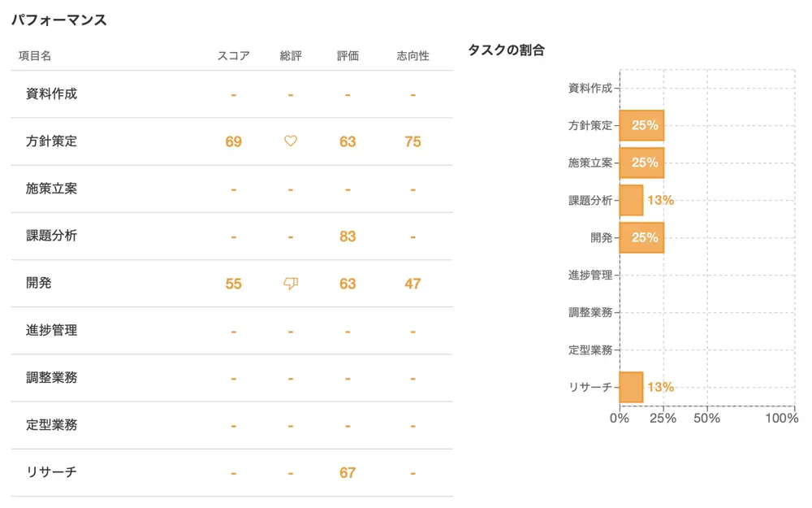Click the thumbs-down icon in 開発 row
The width and height of the screenshot is (812, 508).
coord(291,284)
